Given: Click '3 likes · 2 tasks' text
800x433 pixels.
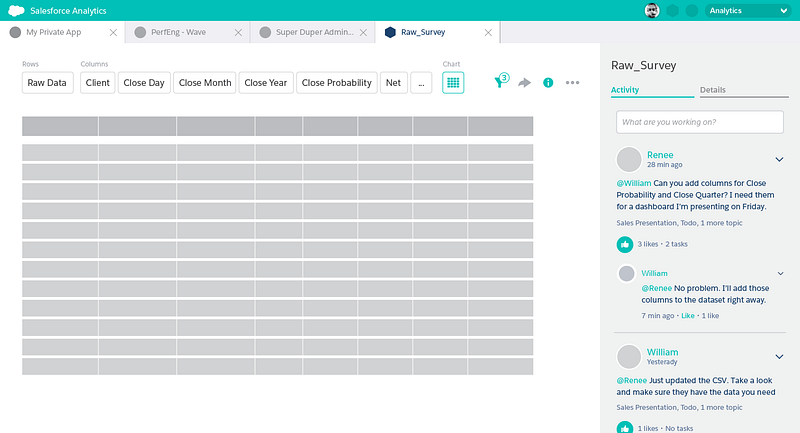Looking at the screenshot, I should click(x=662, y=244).
